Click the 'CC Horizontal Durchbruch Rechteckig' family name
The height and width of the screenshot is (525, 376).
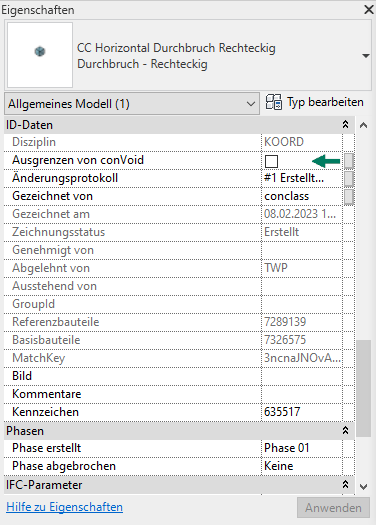176,48
